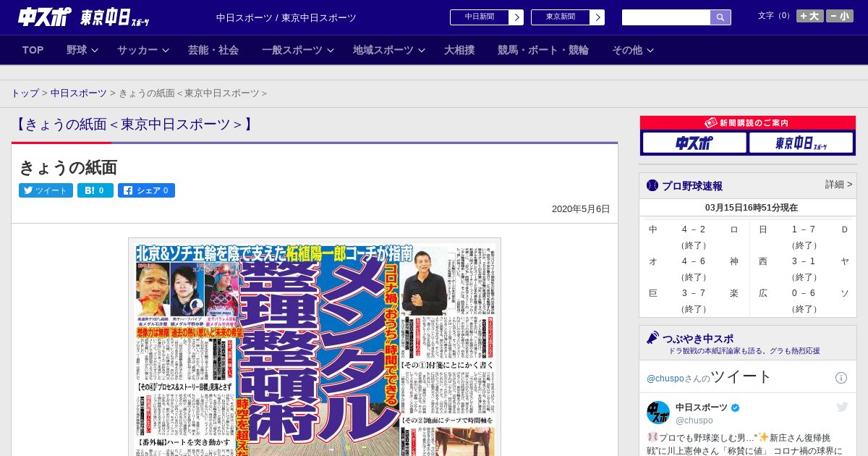Click baseball icon beside プロ野球速報
The width and height of the screenshot is (868, 456).
[x=652, y=185]
